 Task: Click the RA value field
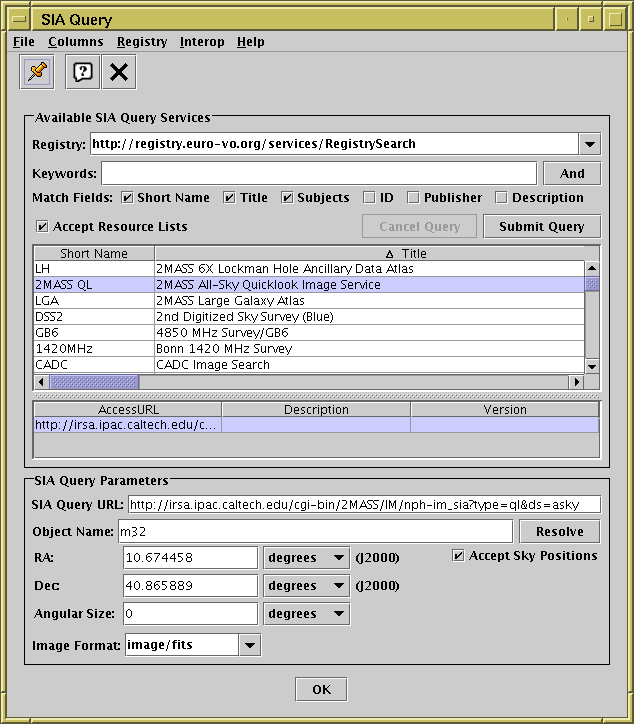190,558
